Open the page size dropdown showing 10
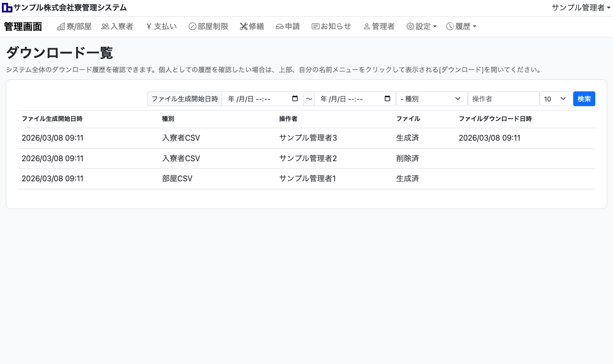Image resolution: width=613 pixels, height=364 pixels. point(556,99)
